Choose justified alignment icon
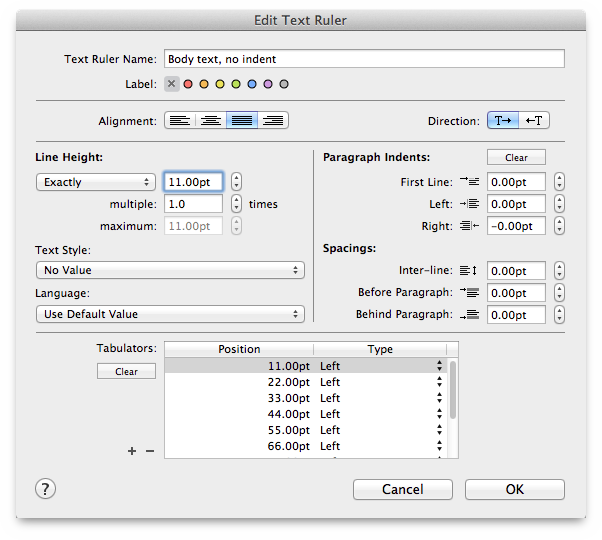Image resolution: width=602 pixels, height=540 pixels. tap(242, 121)
